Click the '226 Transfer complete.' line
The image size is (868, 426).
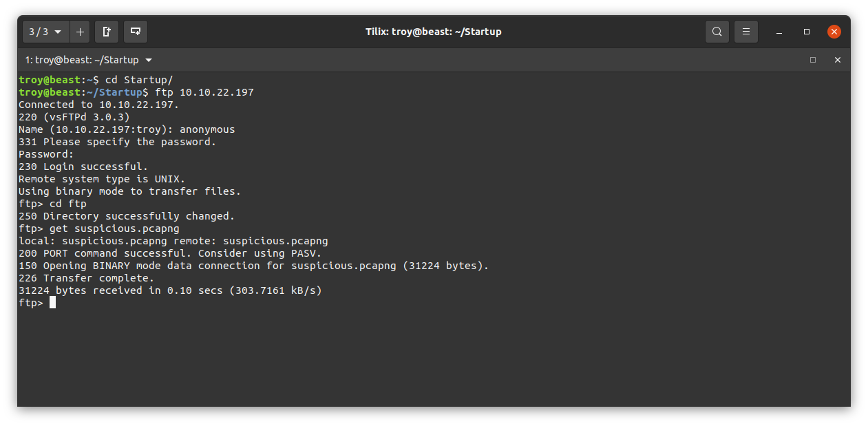87,278
